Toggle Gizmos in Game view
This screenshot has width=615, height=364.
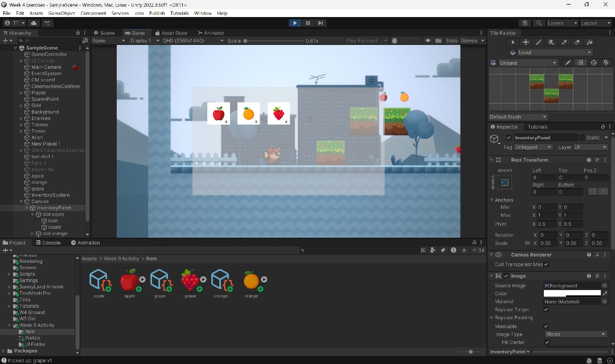click(469, 41)
